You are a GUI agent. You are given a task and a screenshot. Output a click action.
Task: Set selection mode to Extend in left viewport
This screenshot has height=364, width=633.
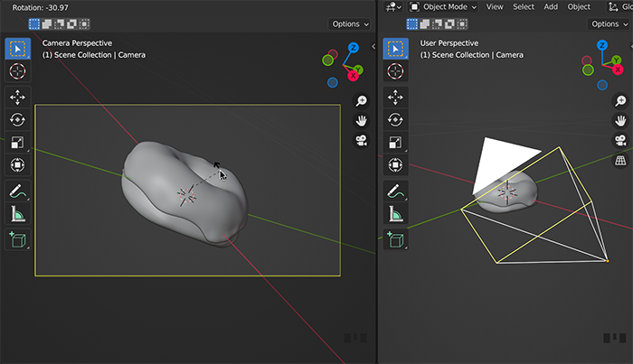pyautogui.click(x=47, y=24)
